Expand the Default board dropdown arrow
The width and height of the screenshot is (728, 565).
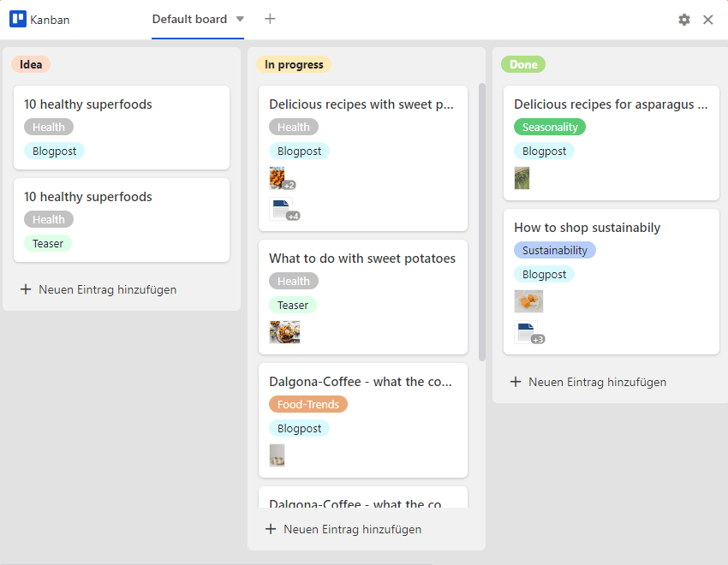(240, 19)
